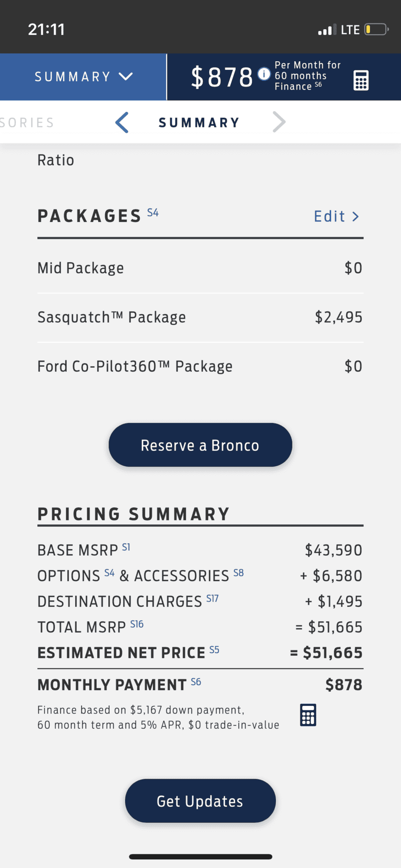
Task: Select the centered SUMMARY step label
Action: [199, 122]
